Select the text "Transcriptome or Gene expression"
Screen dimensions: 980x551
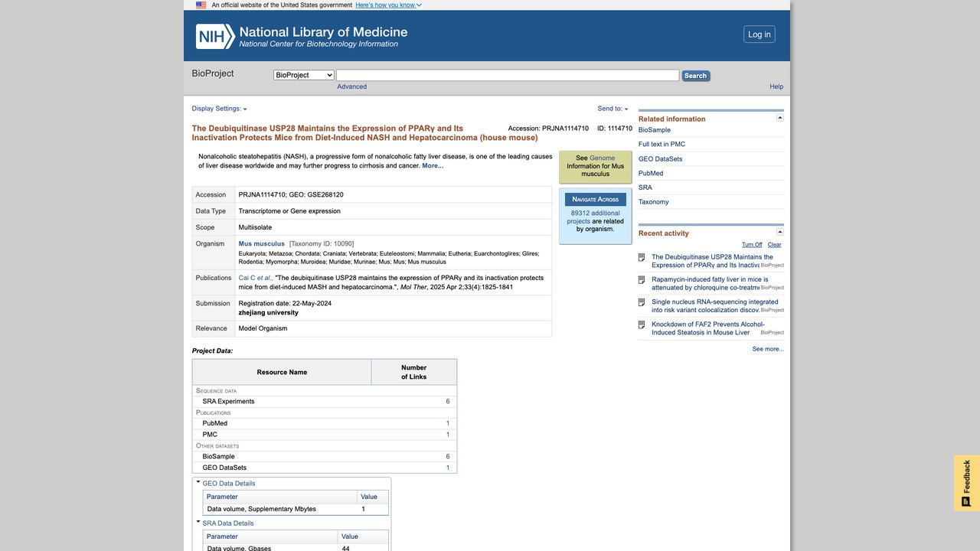(289, 211)
